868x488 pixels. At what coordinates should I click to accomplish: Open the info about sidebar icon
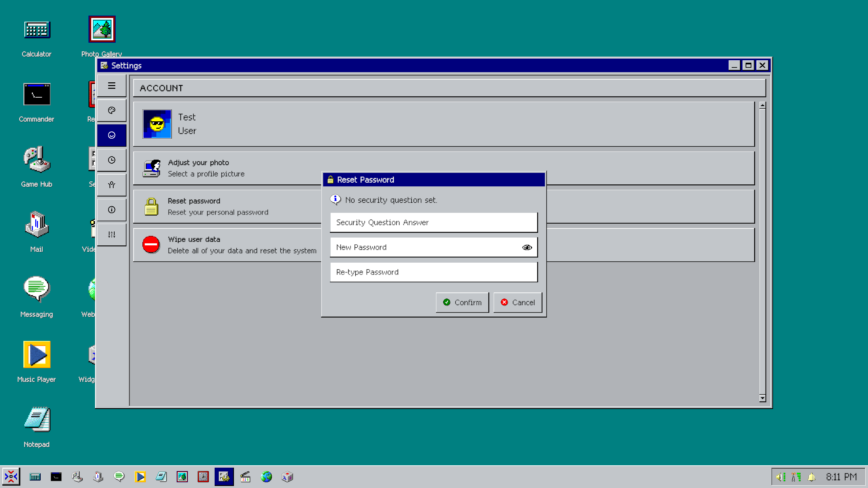[112, 210]
